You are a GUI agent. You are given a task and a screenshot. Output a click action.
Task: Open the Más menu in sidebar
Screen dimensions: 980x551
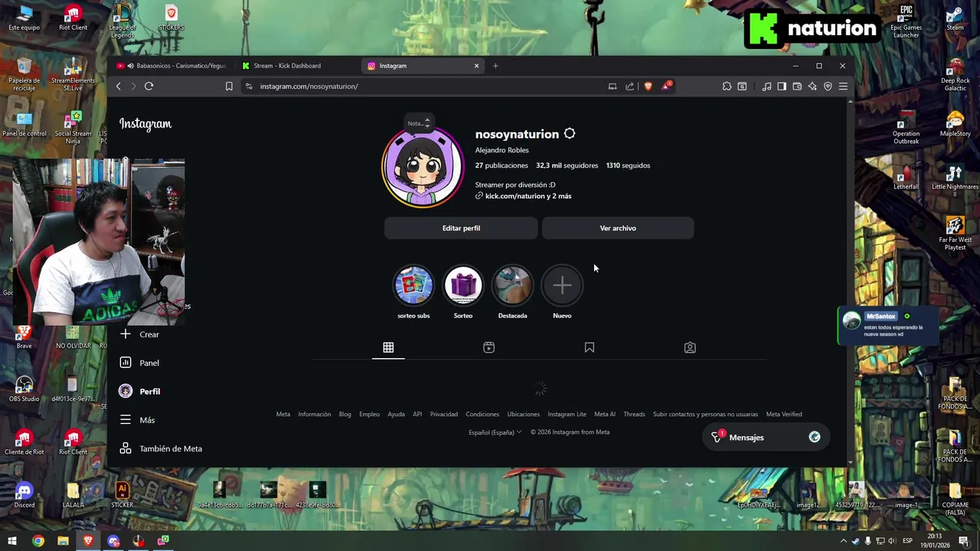pyautogui.click(x=137, y=420)
